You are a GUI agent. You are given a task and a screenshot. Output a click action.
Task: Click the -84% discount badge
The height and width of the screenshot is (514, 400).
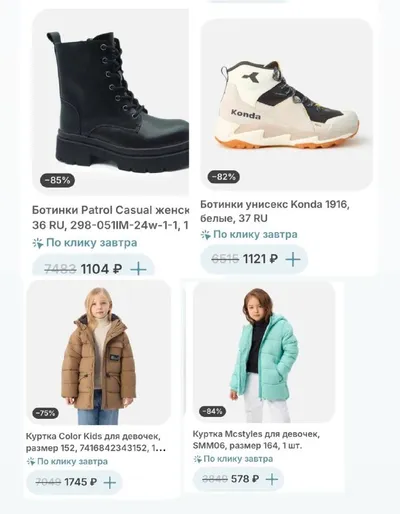coord(212,411)
